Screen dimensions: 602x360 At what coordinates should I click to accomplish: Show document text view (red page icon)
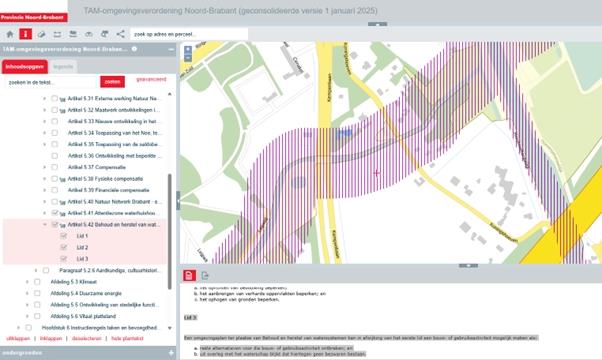(x=189, y=275)
